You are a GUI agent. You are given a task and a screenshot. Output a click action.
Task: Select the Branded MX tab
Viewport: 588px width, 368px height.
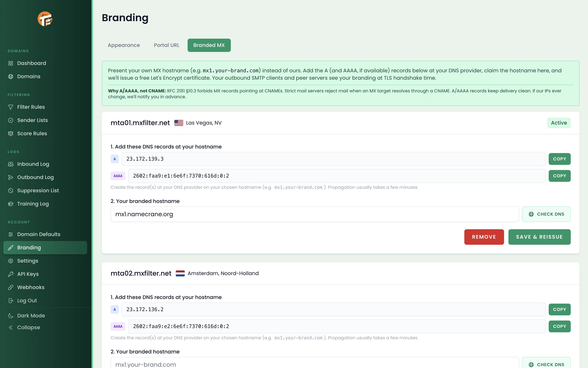[209, 45]
